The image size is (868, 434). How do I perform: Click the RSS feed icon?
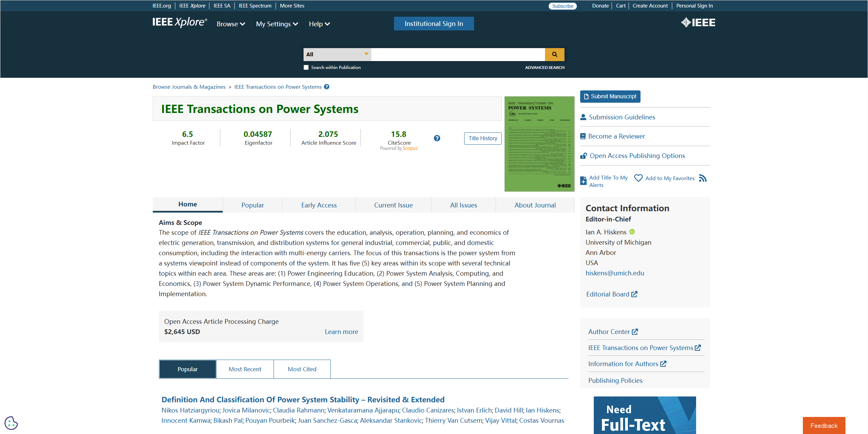703,178
